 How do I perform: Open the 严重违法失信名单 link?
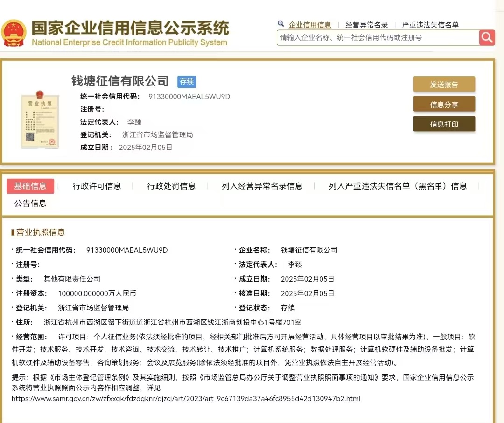click(430, 25)
